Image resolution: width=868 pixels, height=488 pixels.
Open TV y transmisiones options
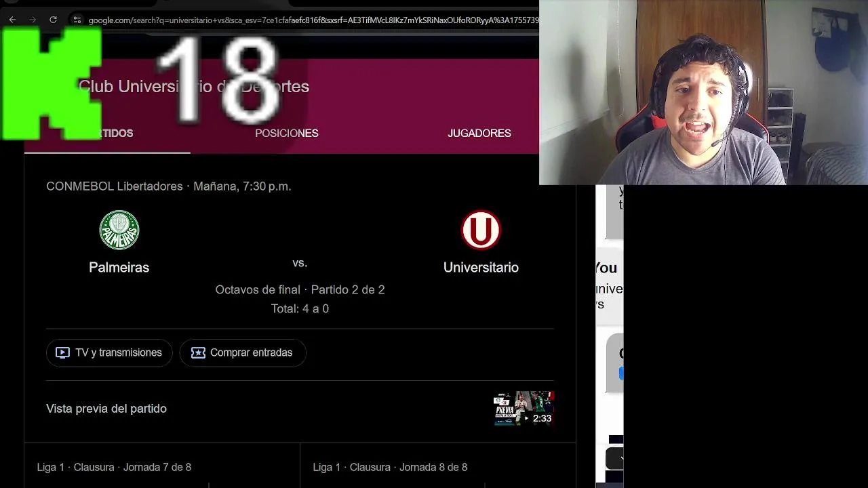click(x=109, y=353)
